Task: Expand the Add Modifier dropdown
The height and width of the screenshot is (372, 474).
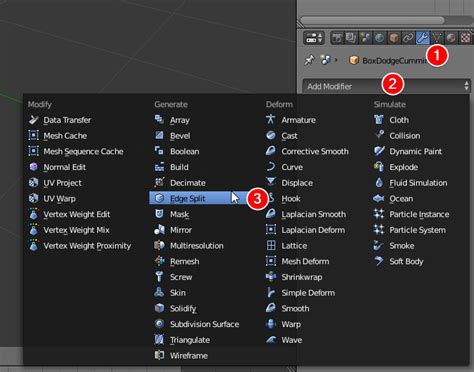Action: click(386, 86)
